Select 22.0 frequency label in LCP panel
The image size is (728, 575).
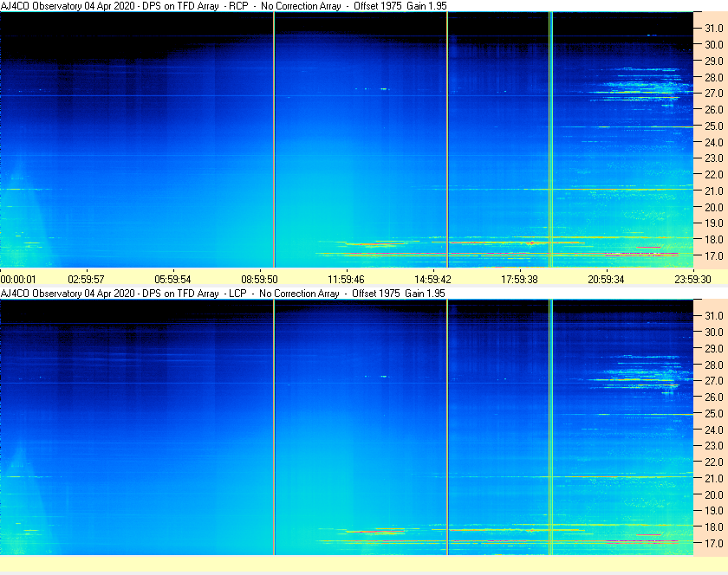[x=714, y=462]
